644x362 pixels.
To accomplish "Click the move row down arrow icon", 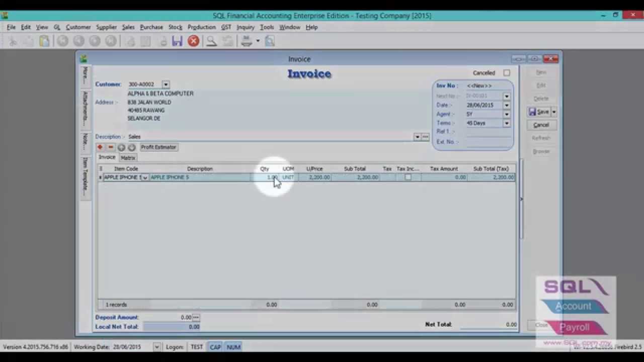I will pyautogui.click(x=132, y=147).
